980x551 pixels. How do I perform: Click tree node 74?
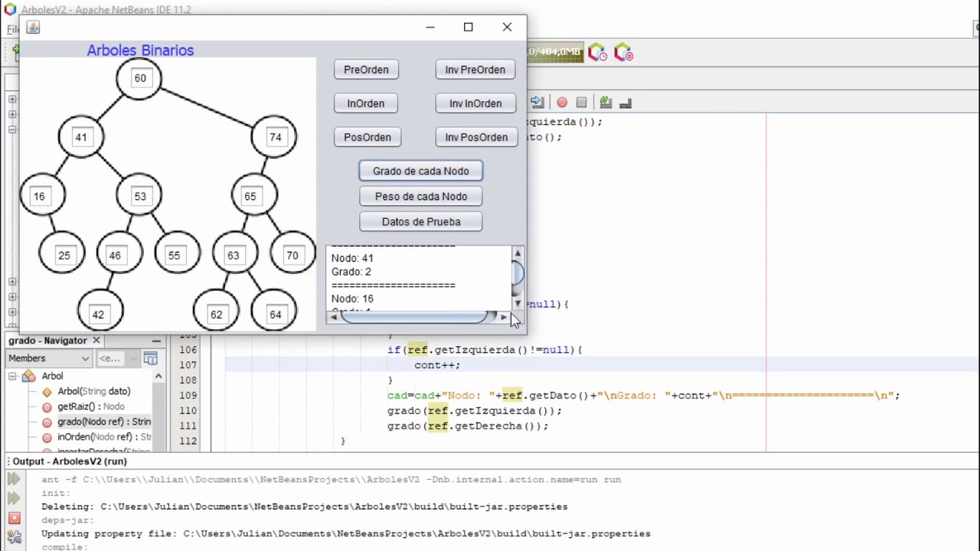pyautogui.click(x=274, y=137)
